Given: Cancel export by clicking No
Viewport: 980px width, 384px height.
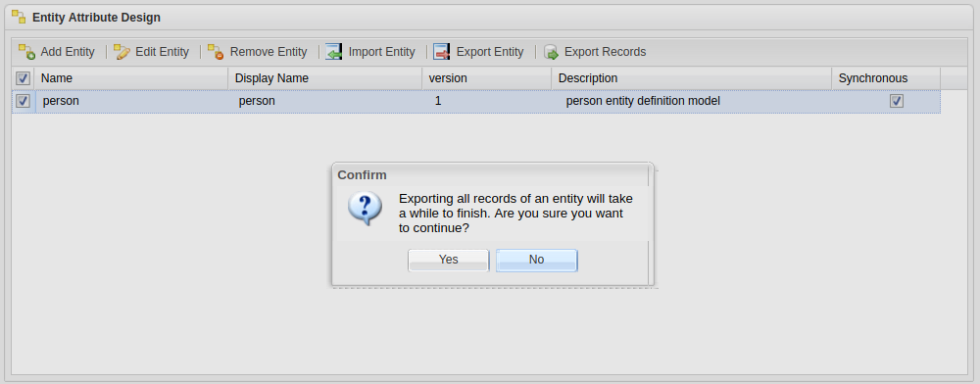Looking at the screenshot, I should click(x=537, y=260).
